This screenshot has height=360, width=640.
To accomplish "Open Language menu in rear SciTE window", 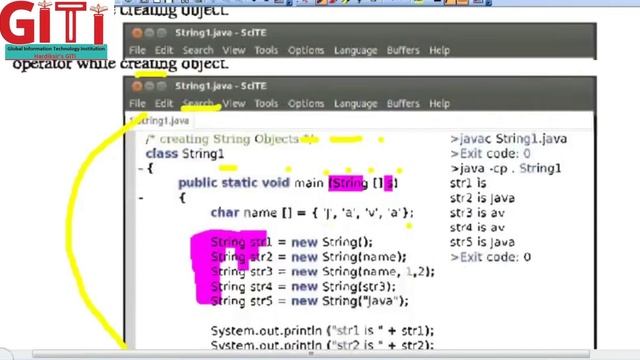I will coord(356,50).
